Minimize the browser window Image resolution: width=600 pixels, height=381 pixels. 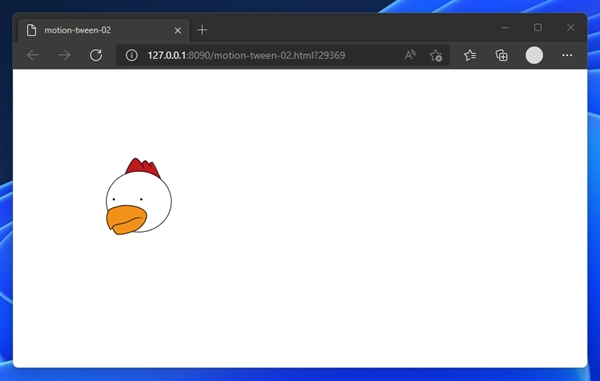point(505,28)
